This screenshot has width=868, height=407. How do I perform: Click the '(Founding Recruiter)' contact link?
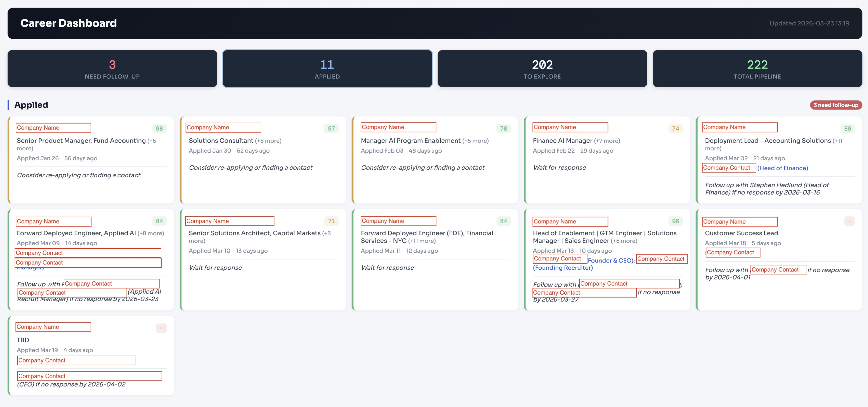point(563,268)
